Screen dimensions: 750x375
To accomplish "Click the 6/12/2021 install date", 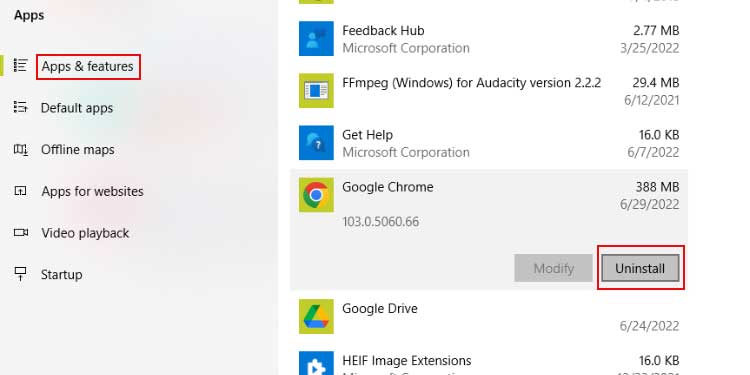I will [x=651, y=100].
